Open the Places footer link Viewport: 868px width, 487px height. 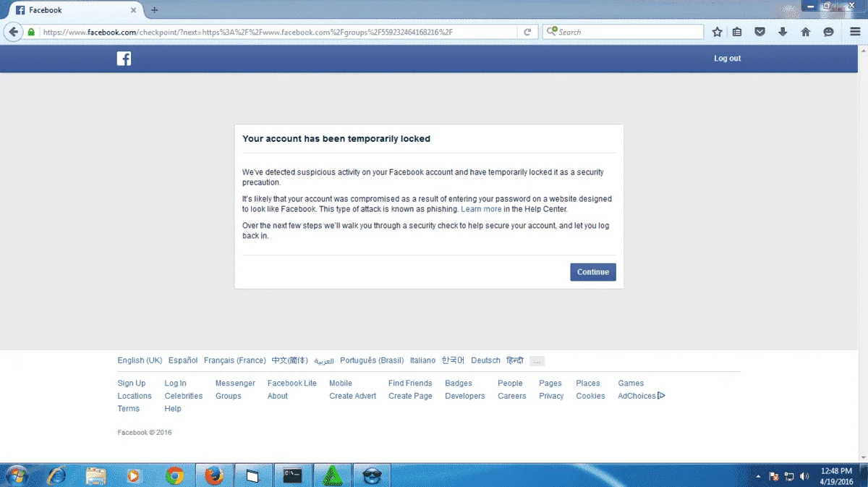coord(588,384)
